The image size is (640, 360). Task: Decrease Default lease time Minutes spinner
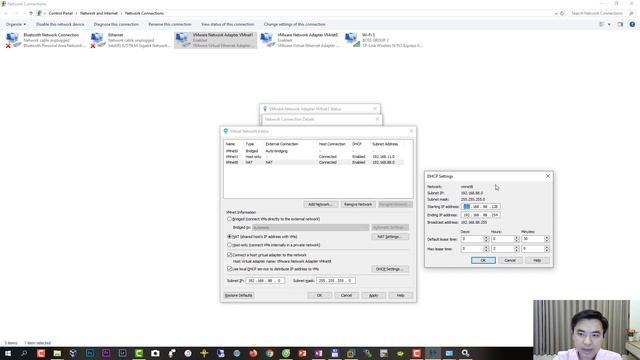coord(547,241)
